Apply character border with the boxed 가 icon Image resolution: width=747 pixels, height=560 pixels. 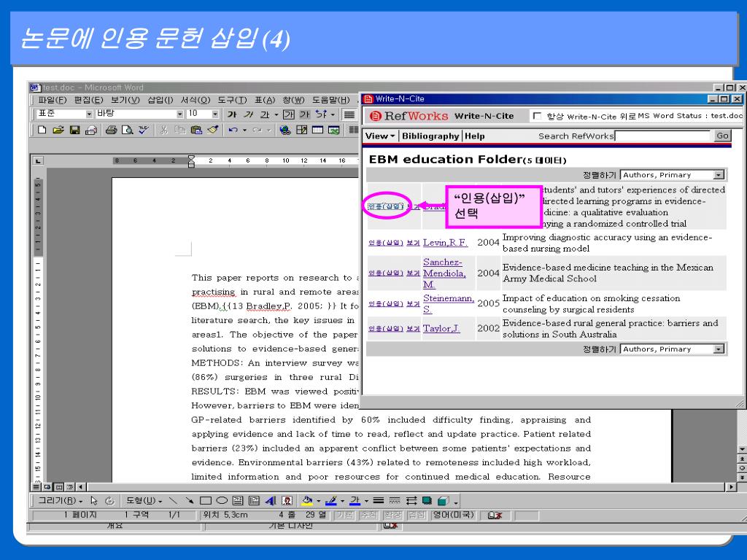tap(289, 114)
